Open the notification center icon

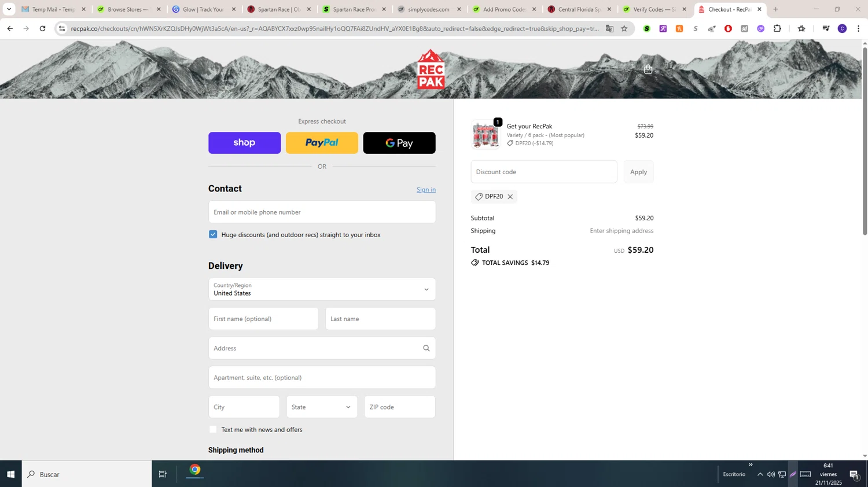pyautogui.click(x=854, y=474)
